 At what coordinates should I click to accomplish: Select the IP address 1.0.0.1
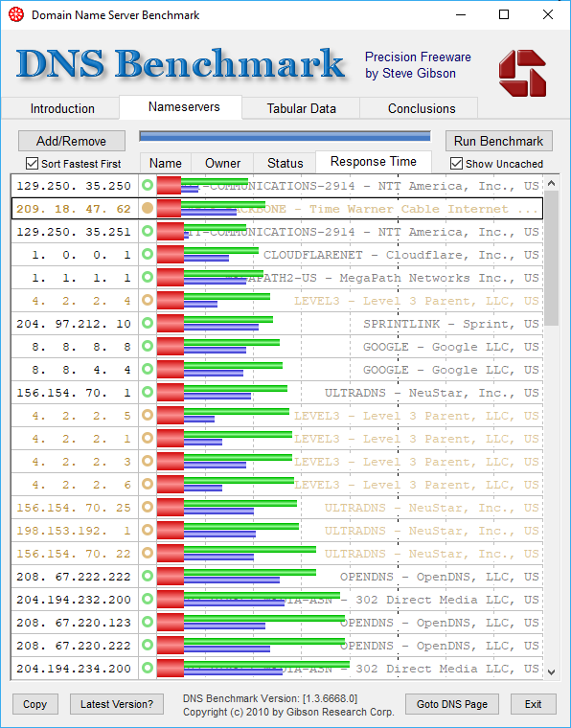pos(81,255)
